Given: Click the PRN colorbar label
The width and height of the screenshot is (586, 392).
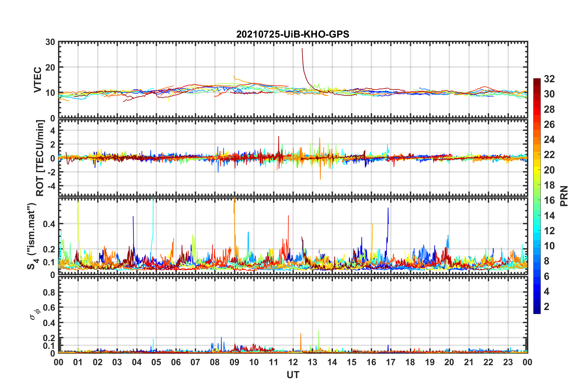Looking at the screenshot, I should (564, 196).
